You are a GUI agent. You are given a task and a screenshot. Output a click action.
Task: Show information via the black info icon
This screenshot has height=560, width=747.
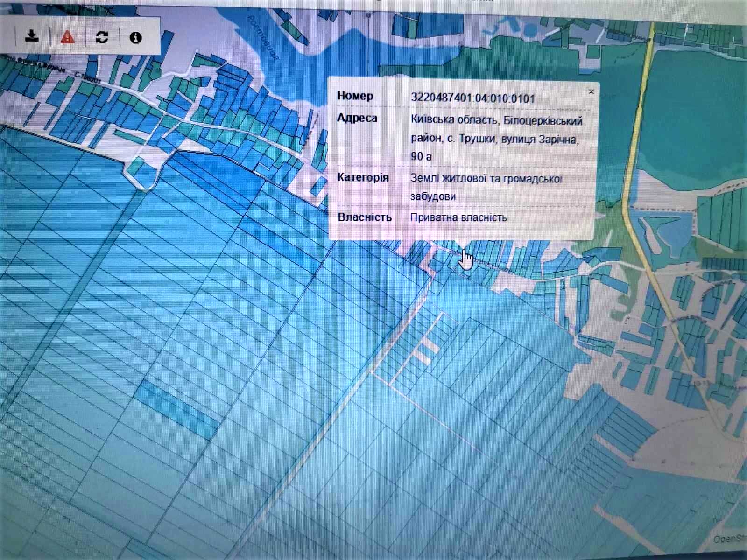pos(135,37)
